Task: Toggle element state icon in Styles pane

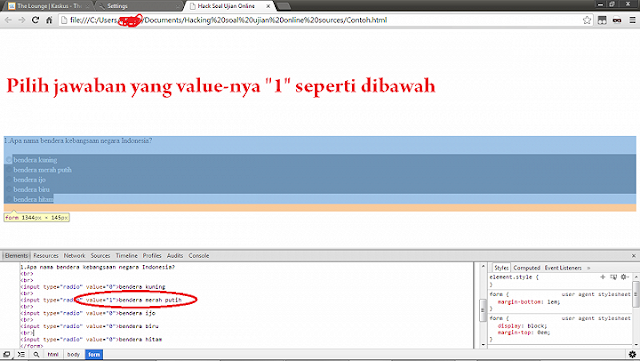Action: (x=613, y=277)
